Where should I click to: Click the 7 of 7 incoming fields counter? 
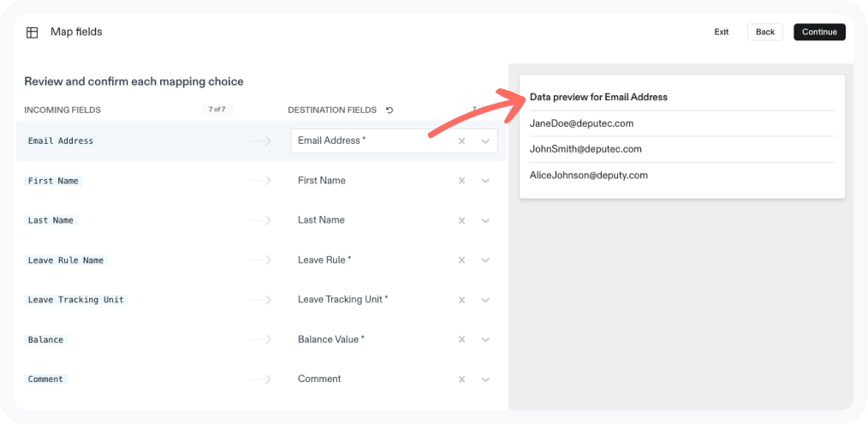click(x=217, y=110)
